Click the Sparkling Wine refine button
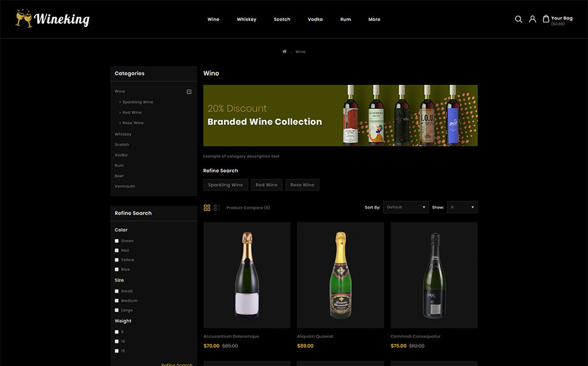This screenshot has width=588, height=366. coord(225,185)
